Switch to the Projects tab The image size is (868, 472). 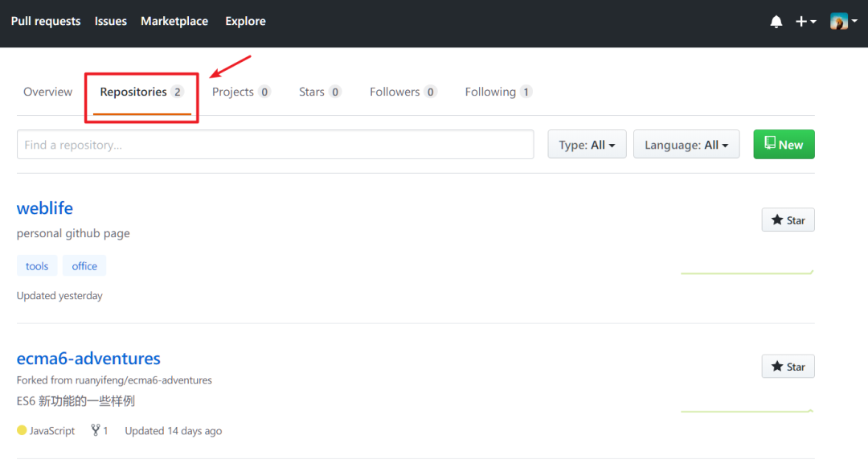point(241,92)
